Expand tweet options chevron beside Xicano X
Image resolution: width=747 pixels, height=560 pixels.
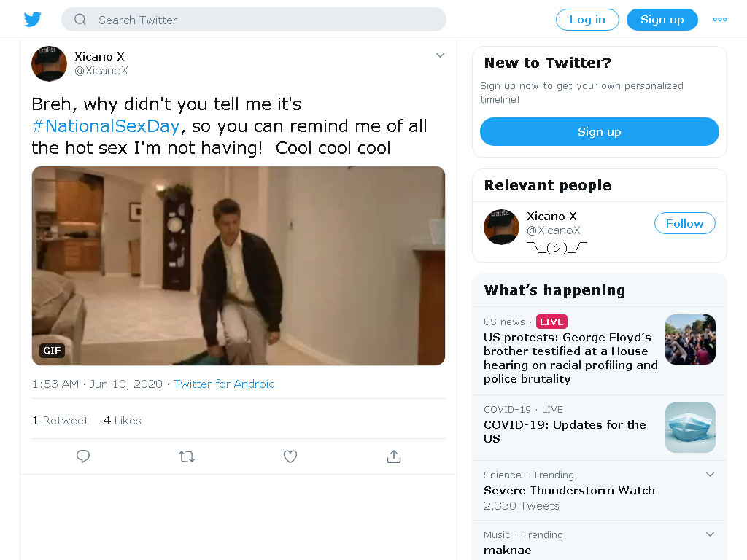[x=440, y=55]
